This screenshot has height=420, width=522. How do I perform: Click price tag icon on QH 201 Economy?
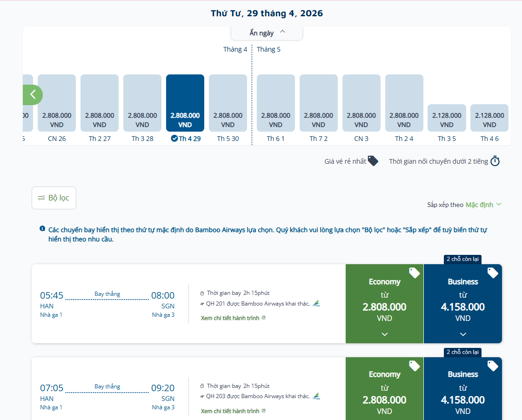coord(414,273)
